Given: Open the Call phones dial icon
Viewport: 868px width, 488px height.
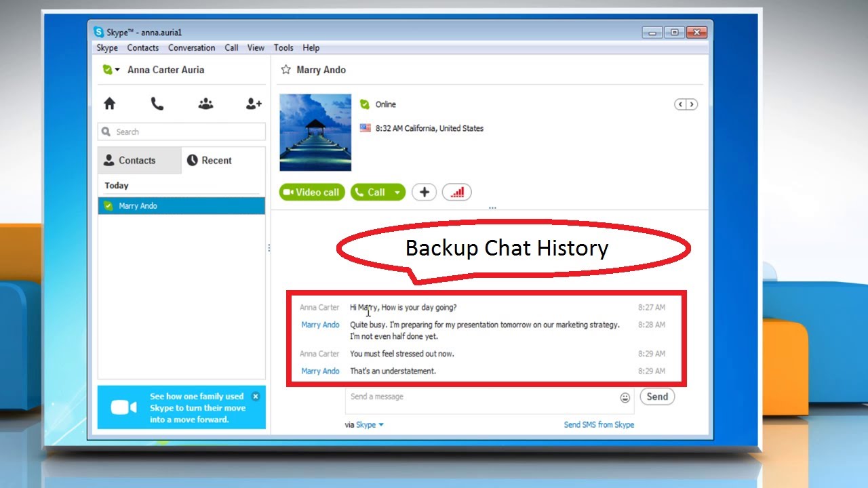Looking at the screenshot, I should tap(157, 104).
